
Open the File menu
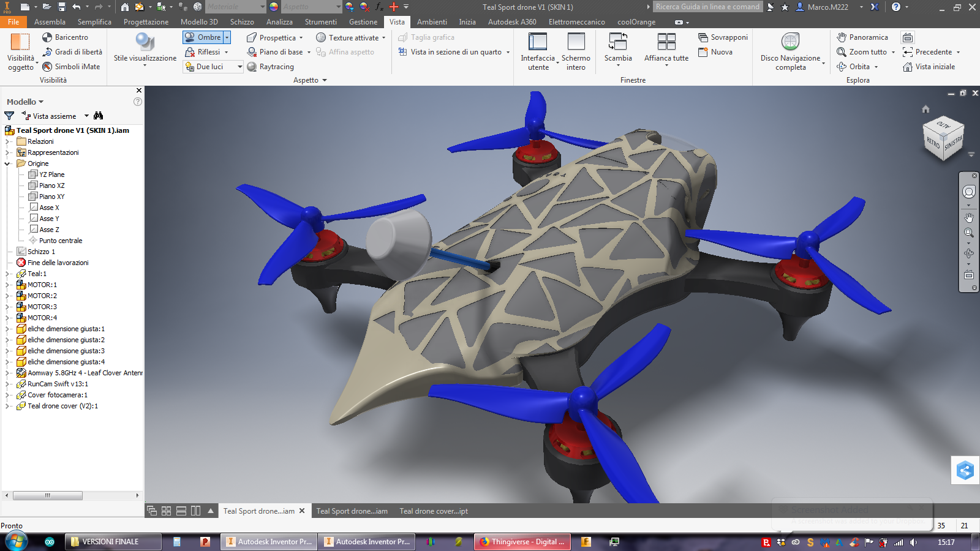click(13, 22)
